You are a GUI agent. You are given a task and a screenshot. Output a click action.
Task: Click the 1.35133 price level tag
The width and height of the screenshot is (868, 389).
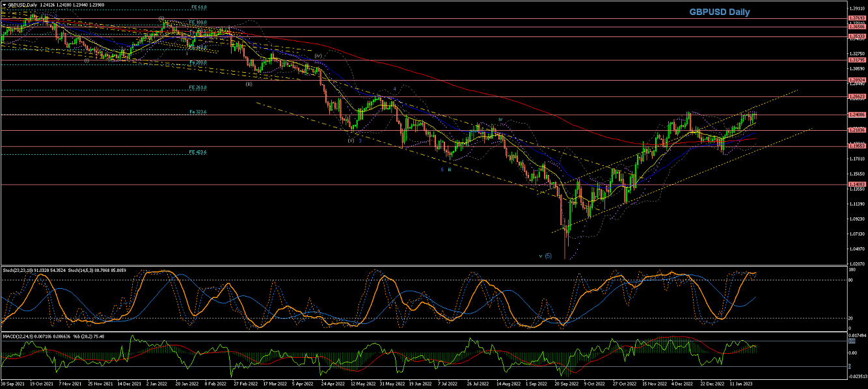(856, 36)
